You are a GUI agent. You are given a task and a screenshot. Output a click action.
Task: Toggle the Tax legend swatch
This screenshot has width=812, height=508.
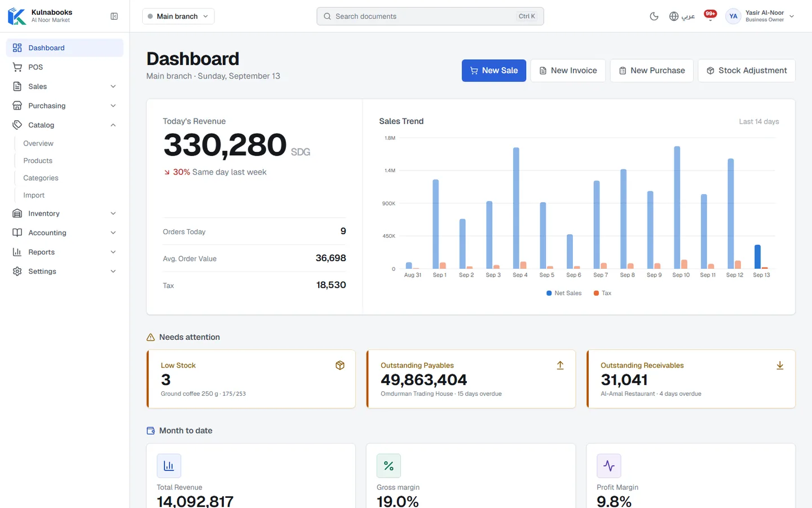click(596, 293)
